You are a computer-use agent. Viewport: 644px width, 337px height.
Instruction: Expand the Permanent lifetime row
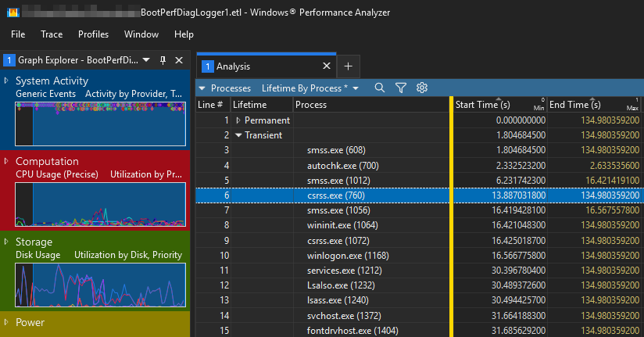click(238, 120)
